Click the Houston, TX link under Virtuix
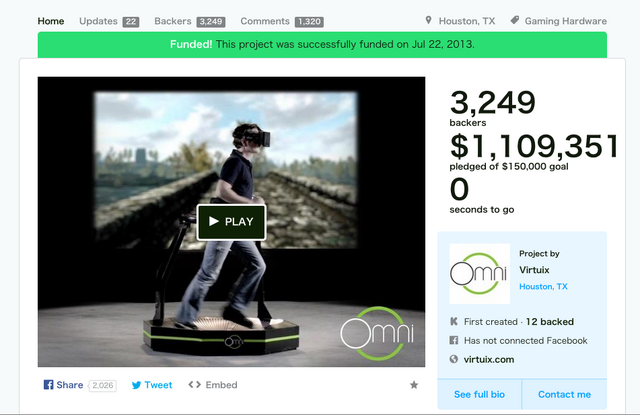 (x=543, y=286)
